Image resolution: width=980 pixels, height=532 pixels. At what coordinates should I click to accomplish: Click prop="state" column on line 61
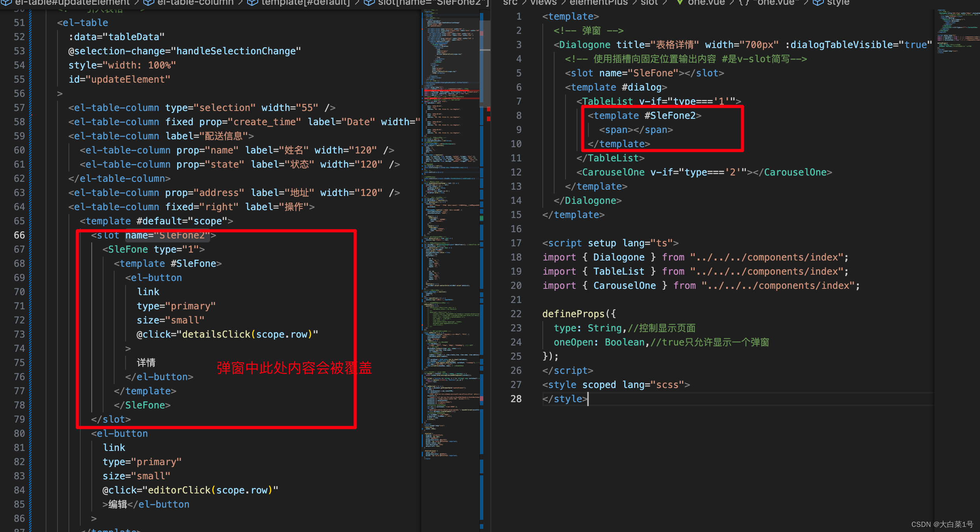click(210, 164)
